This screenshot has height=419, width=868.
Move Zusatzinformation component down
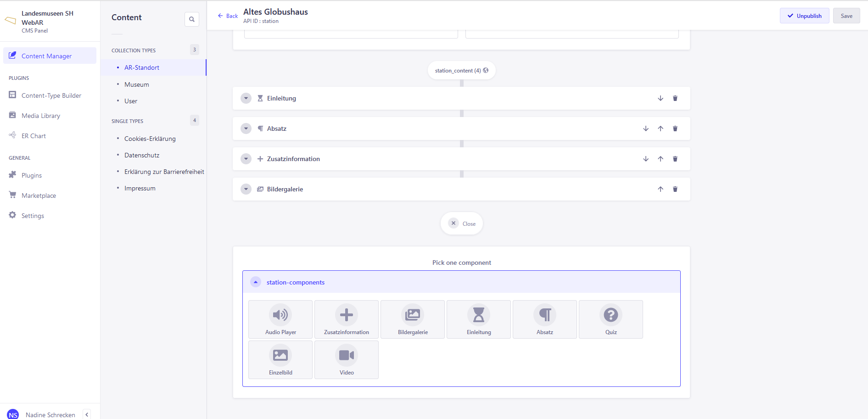coord(646,159)
